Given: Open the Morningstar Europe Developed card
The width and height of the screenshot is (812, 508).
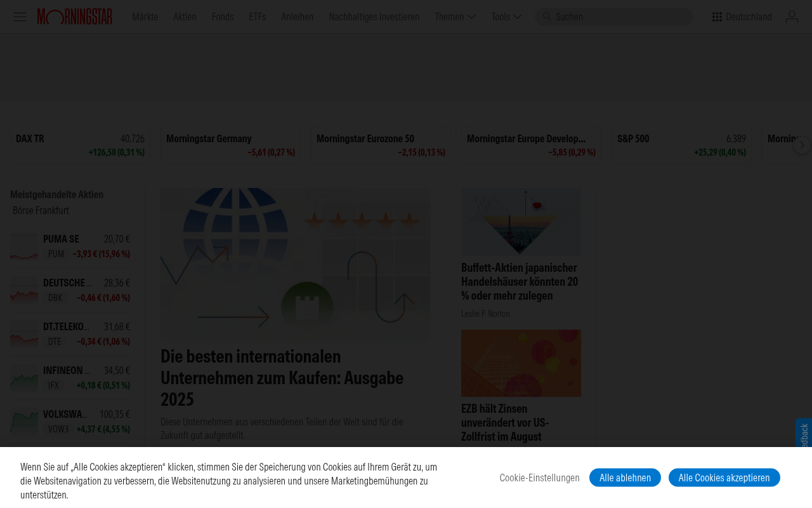Looking at the screenshot, I should 532,145.
